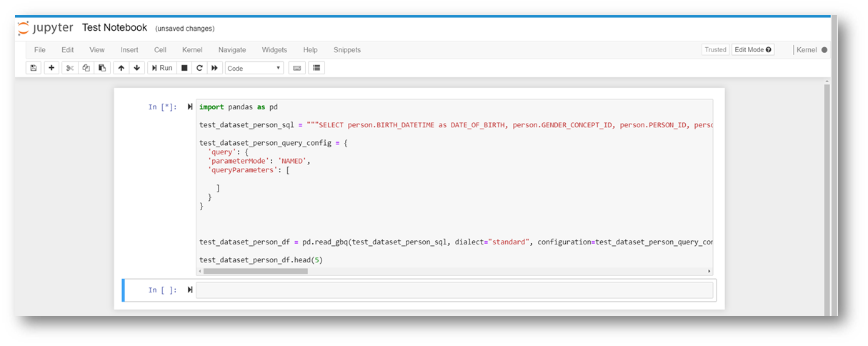Screen dimensions: 868x346
Task: Click the Edit Mode help button
Action: point(754,50)
